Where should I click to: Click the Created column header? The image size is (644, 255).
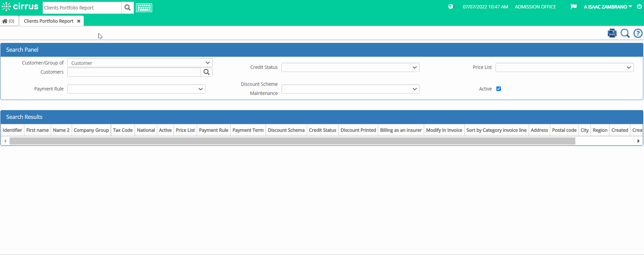click(x=620, y=130)
